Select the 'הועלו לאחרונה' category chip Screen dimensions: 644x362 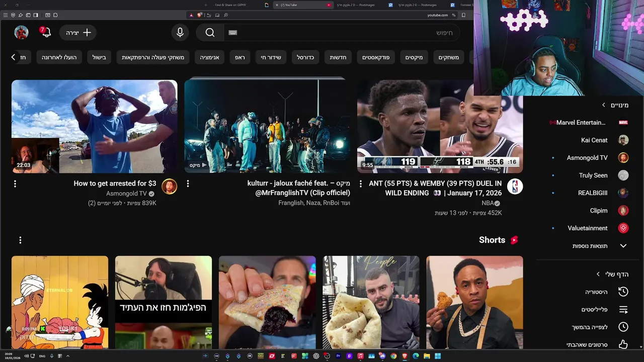click(x=59, y=57)
